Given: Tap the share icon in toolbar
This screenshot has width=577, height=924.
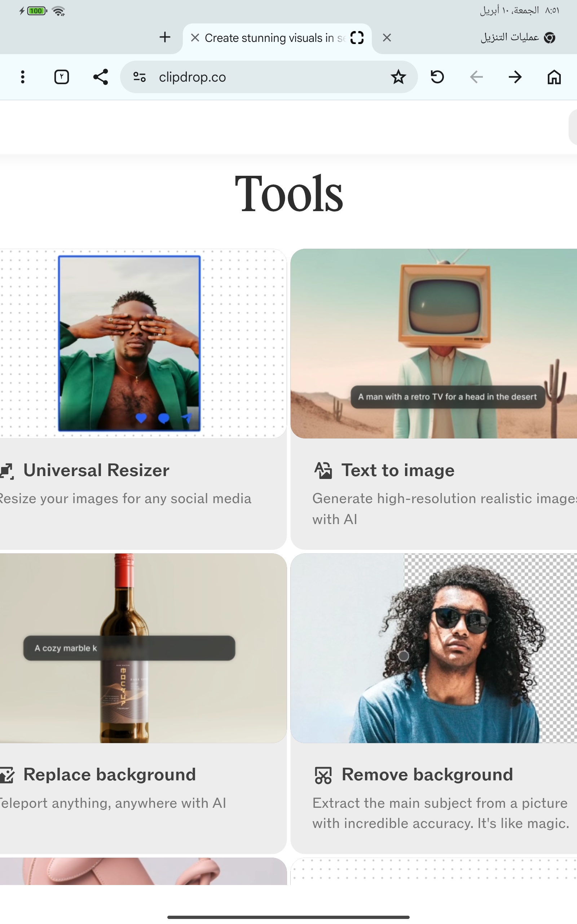Looking at the screenshot, I should (101, 77).
